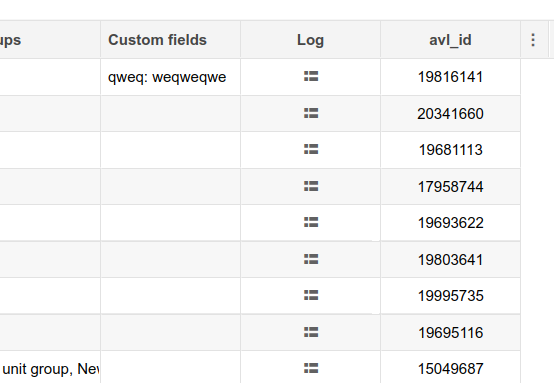This screenshot has width=554, height=383.
Task: Select the avl_id value 19995735
Action: click(450, 296)
